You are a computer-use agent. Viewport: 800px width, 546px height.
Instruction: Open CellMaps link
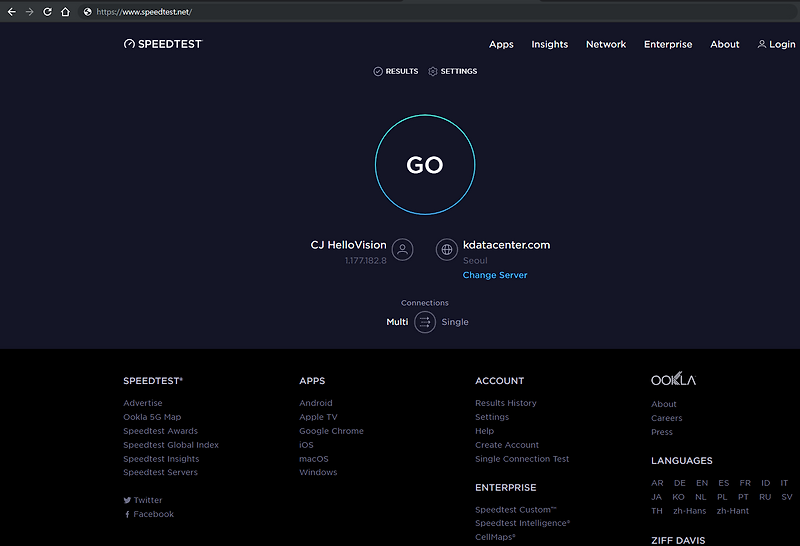[495, 537]
